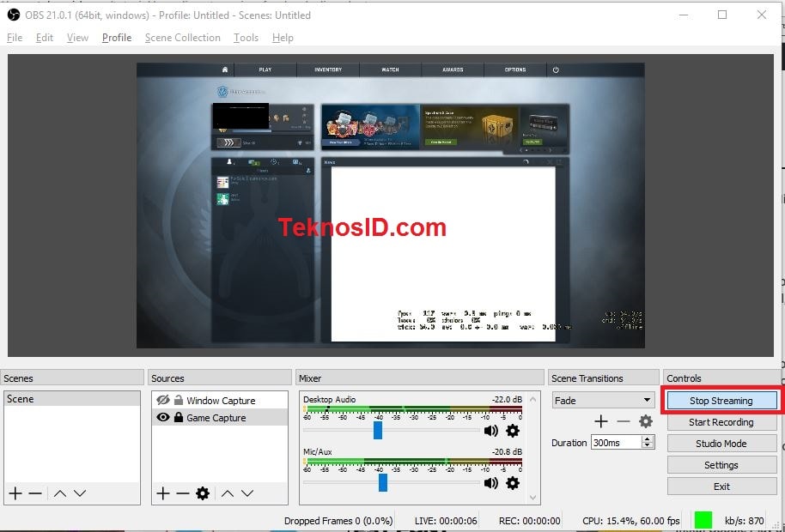Click Exit button
The height and width of the screenshot is (532, 785).
(x=721, y=487)
